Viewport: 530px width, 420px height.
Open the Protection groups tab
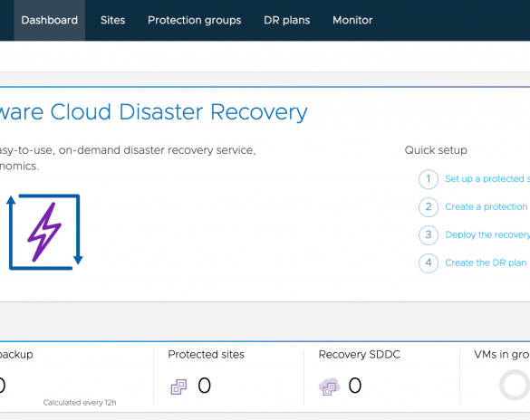pos(195,20)
